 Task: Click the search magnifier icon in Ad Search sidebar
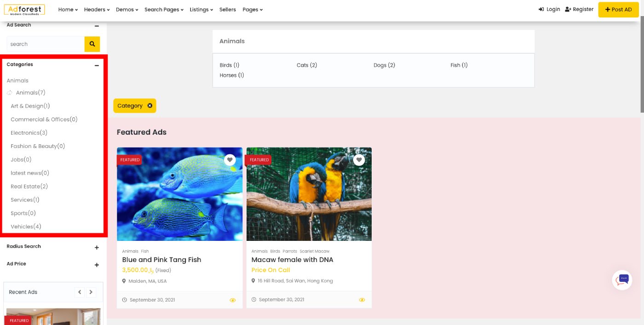92,44
